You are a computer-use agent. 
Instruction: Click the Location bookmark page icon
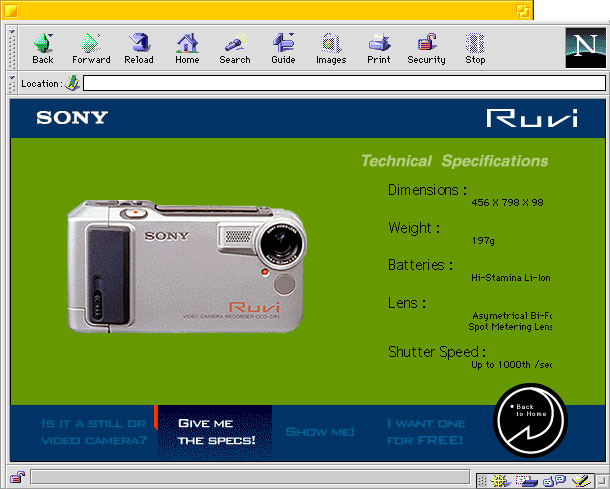point(72,83)
